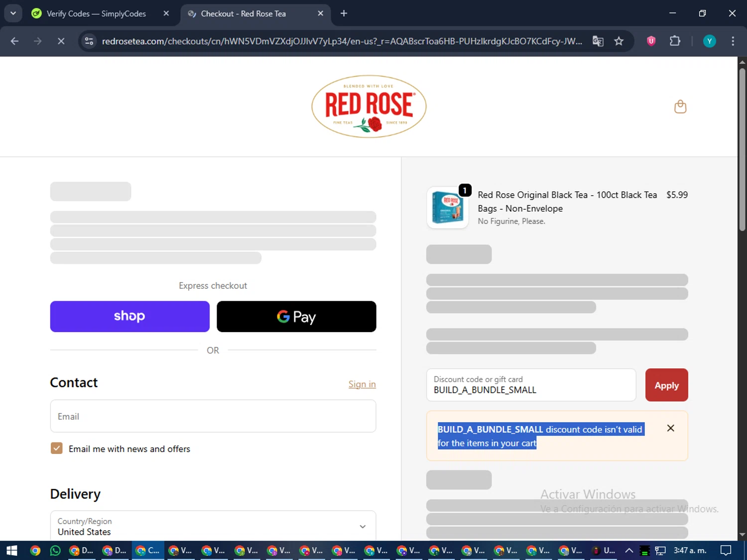
Task: Dismiss the invalid discount code message
Action: [671, 428]
